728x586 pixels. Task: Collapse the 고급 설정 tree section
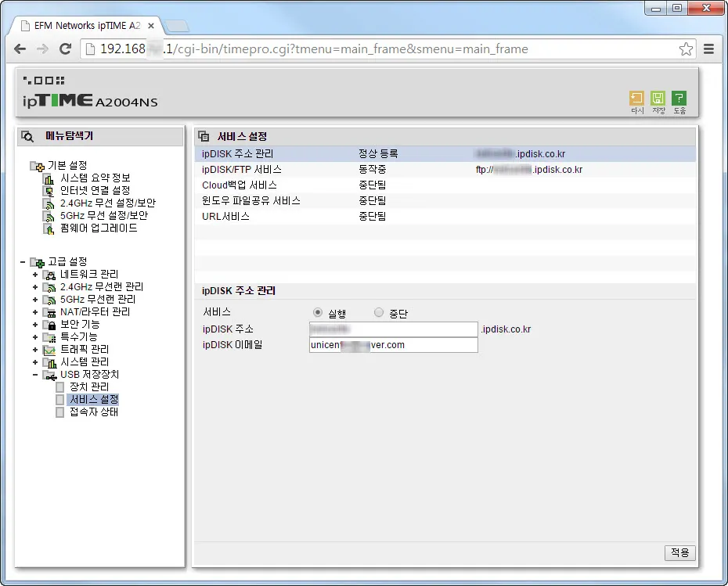pos(22,262)
